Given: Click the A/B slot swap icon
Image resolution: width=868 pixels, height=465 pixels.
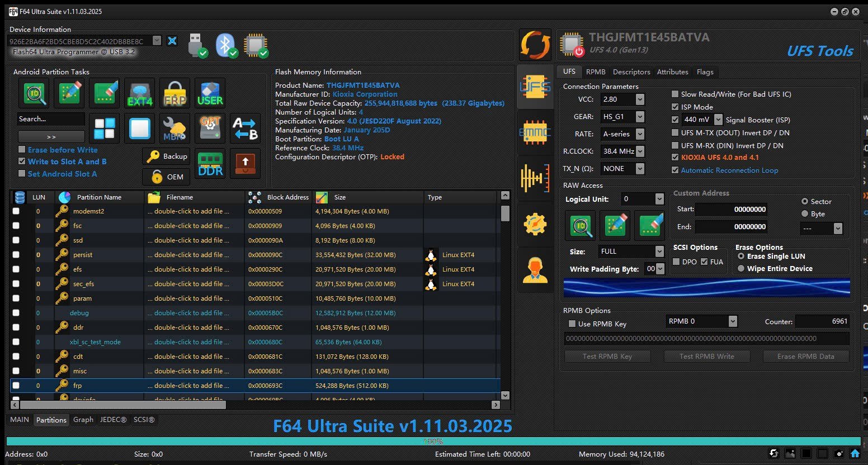Looking at the screenshot, I should click(245, 128).
